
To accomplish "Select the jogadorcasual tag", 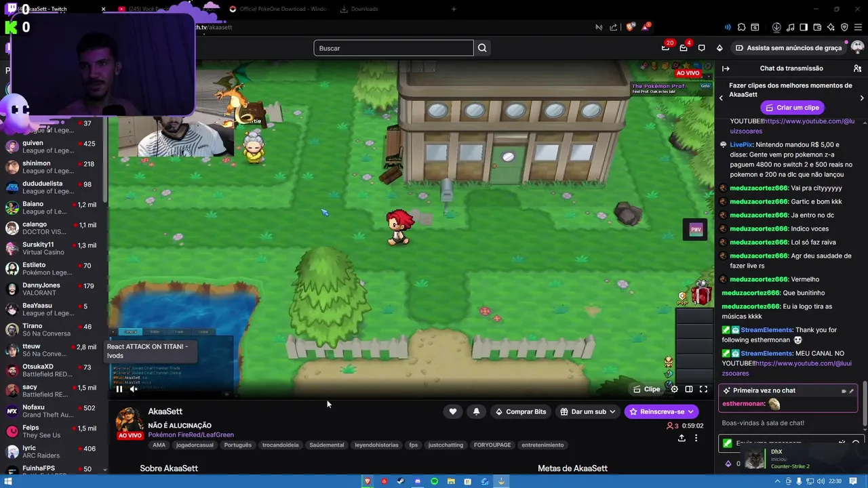I will [195, 445].
